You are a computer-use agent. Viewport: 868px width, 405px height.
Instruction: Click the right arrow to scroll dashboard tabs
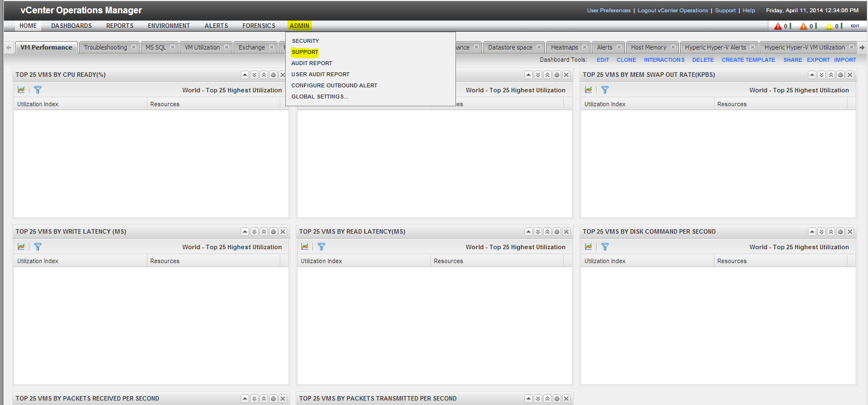point(861,47)
